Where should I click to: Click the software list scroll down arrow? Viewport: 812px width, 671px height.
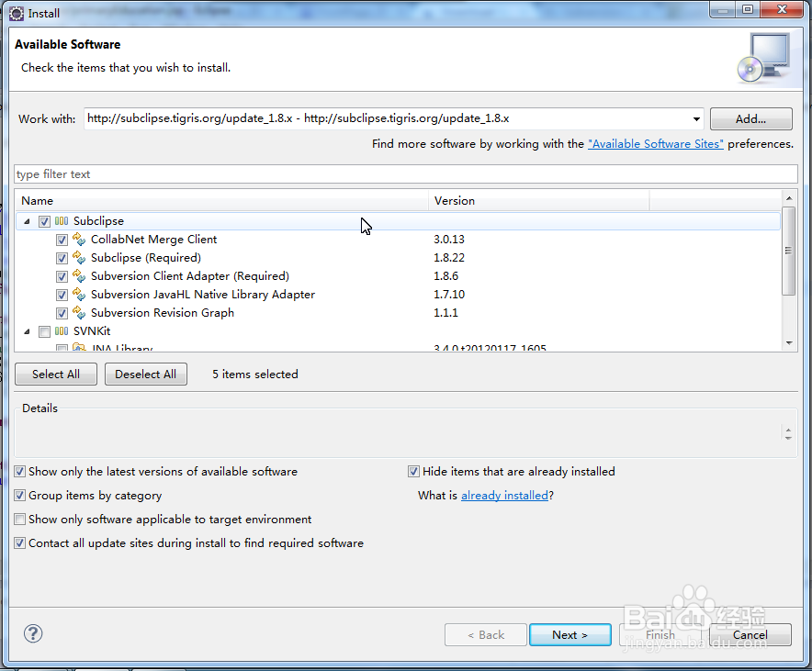click(789, 342)
